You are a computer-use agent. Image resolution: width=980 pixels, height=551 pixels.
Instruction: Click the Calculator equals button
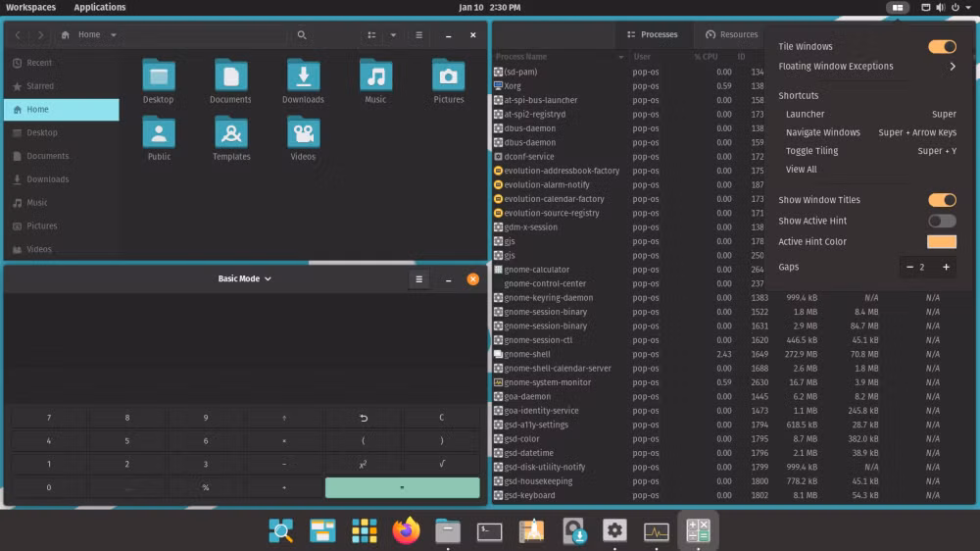point(403,488)
